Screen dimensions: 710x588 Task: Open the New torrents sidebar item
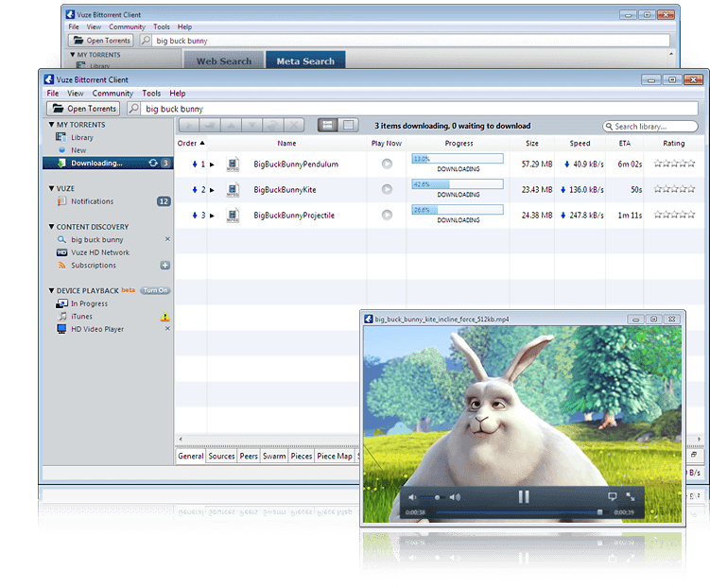[x=78, y=150]
